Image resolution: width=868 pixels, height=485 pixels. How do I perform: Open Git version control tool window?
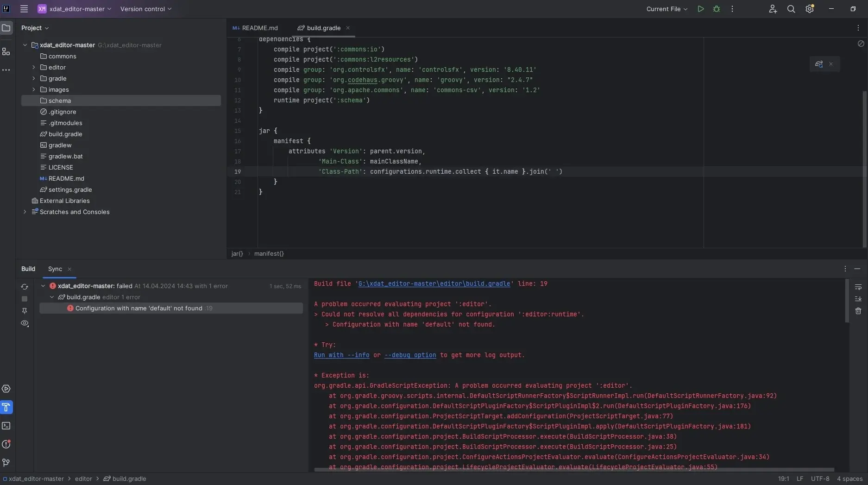point(6,463)
